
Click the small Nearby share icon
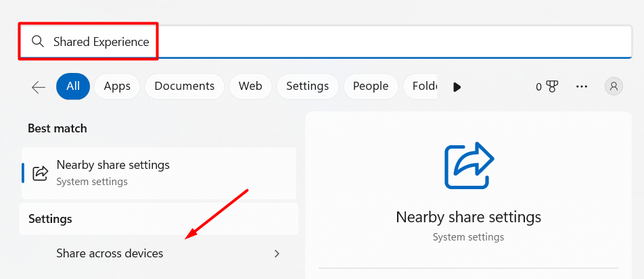click(41, 173)
